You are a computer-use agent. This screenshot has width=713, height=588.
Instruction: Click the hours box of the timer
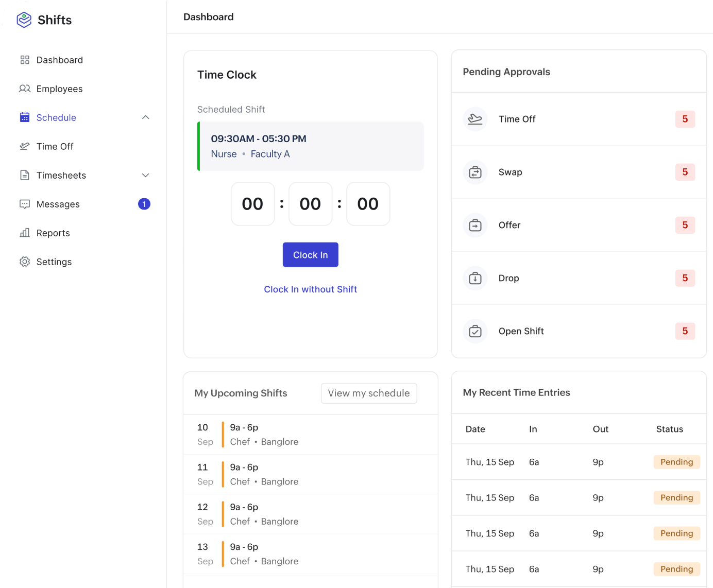(x=253, y=204)
